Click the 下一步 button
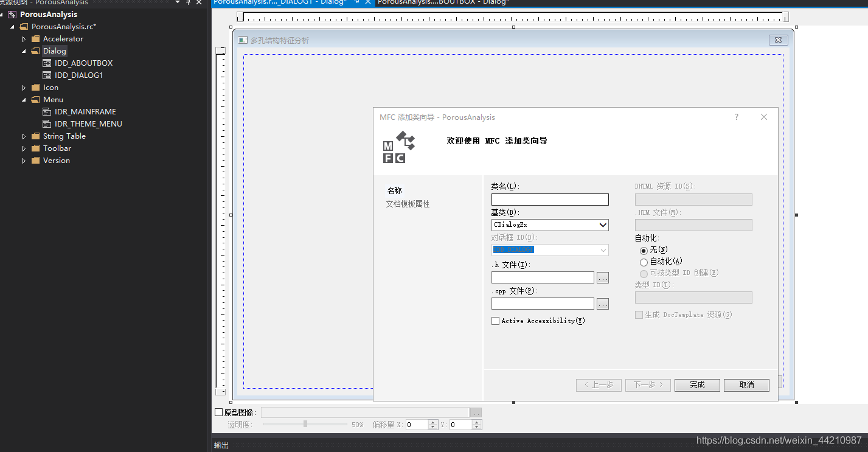The height and width of the screenshot is (452, 868). click(x=648, y=385)
